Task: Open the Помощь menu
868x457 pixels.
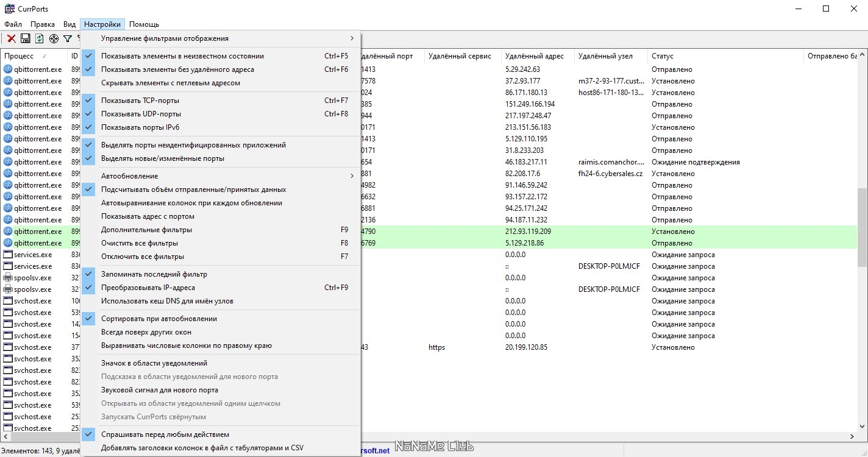Action: click(144, 24)
